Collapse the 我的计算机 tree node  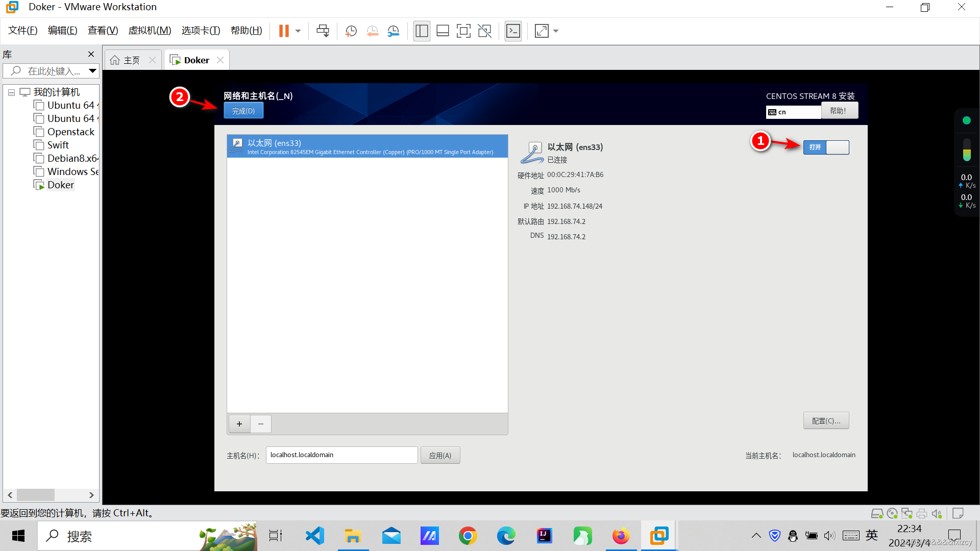(x=11, y=93)
